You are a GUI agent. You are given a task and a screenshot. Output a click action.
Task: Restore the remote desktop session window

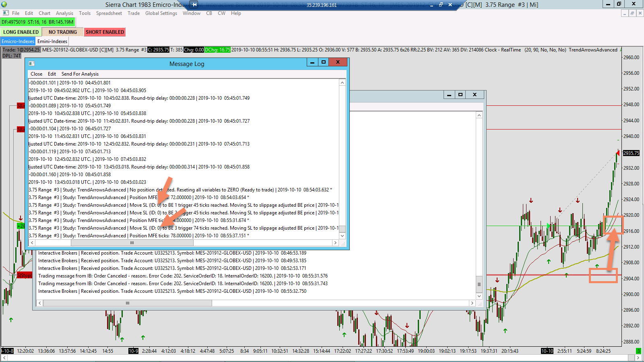point(441,5)
